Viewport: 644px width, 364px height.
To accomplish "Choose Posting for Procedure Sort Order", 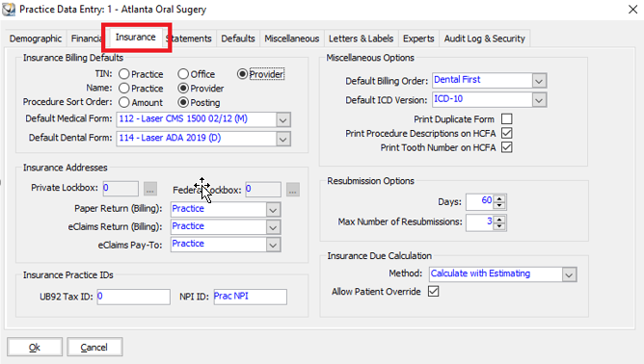I will (183, 102).
